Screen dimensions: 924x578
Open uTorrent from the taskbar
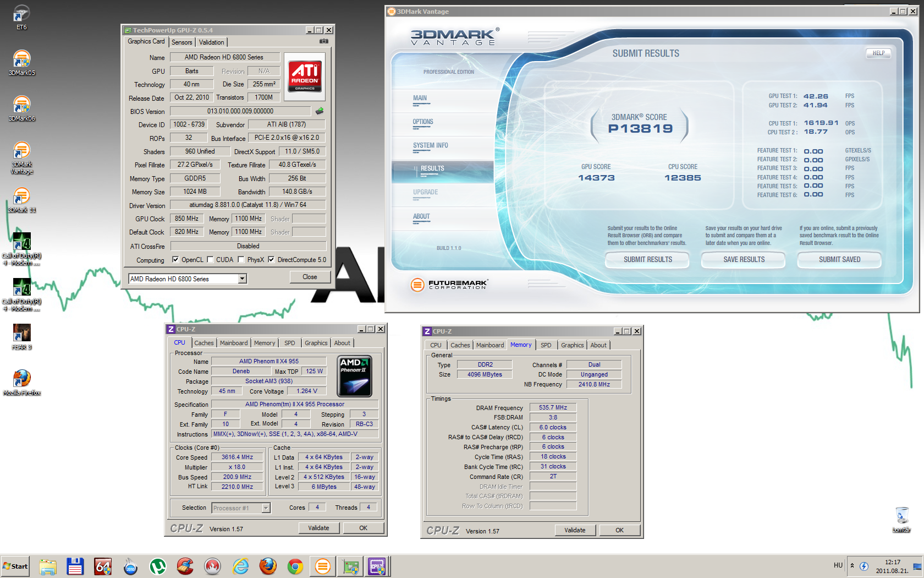point(158,566)
